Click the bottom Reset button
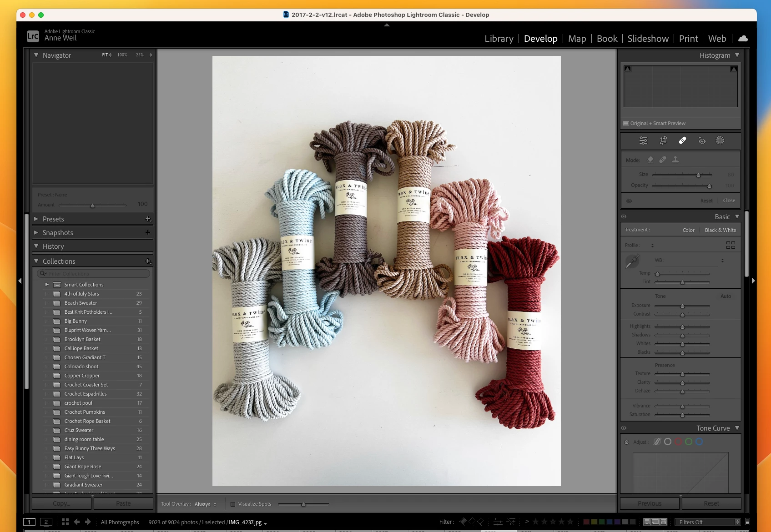Screen dimensions: 771x532 pos(711,503)
